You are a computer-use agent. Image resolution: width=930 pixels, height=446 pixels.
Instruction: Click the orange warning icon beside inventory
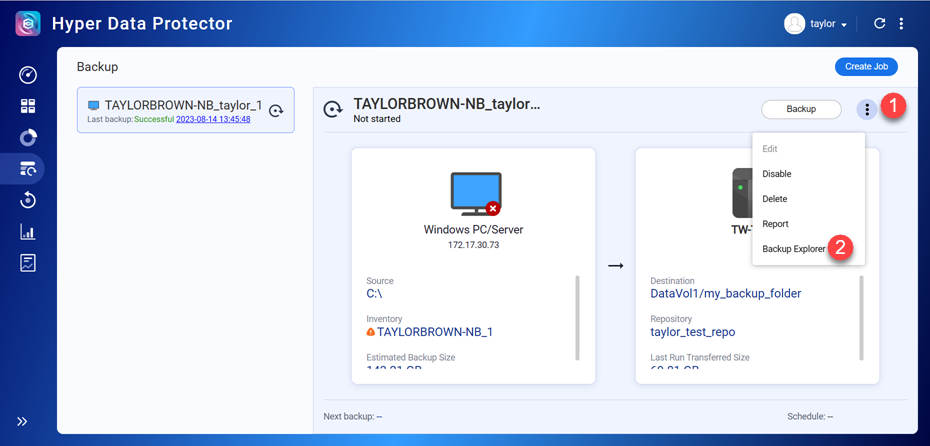click(x=371, y=332)
